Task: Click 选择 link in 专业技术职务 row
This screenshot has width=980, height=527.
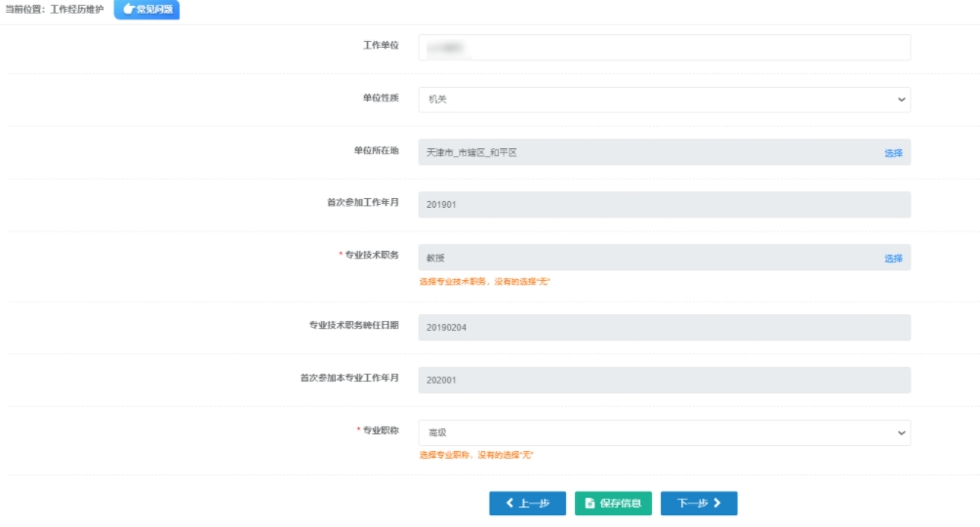Action: coord(893,259)
